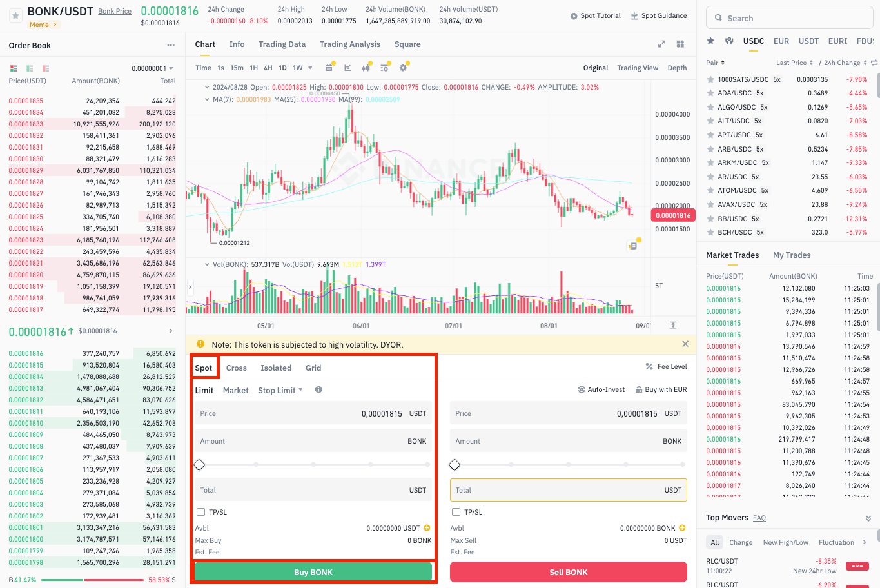
Task: Open the Info tab
Action: click(237, 44)
